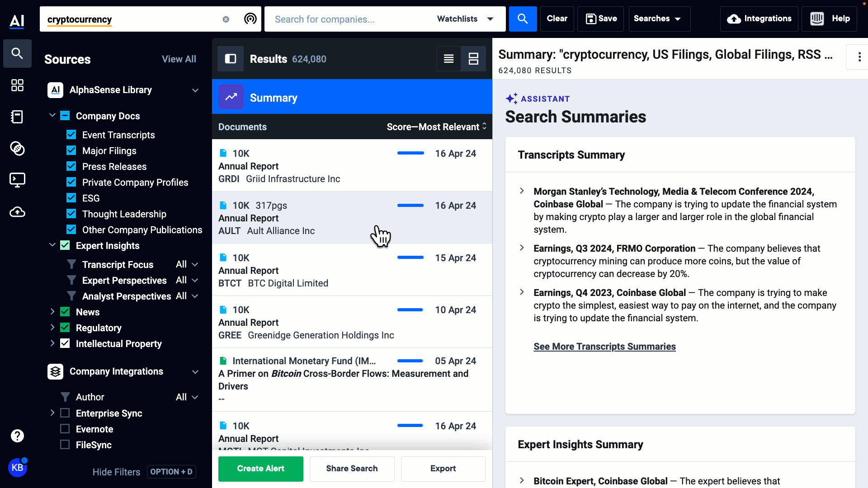Open See More Transcripts Summaries link
The width and height of the screenshot is (868, 488).
coord(604,347)
